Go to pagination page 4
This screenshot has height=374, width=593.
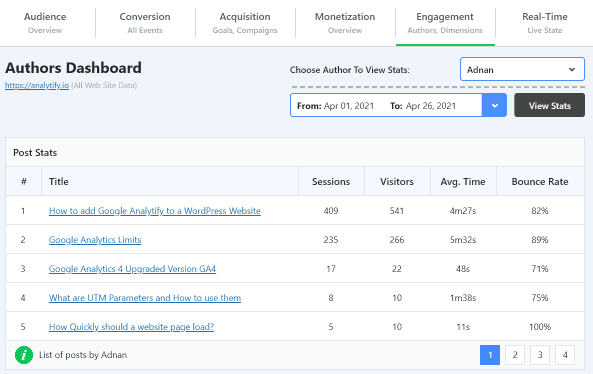[565, 355]
